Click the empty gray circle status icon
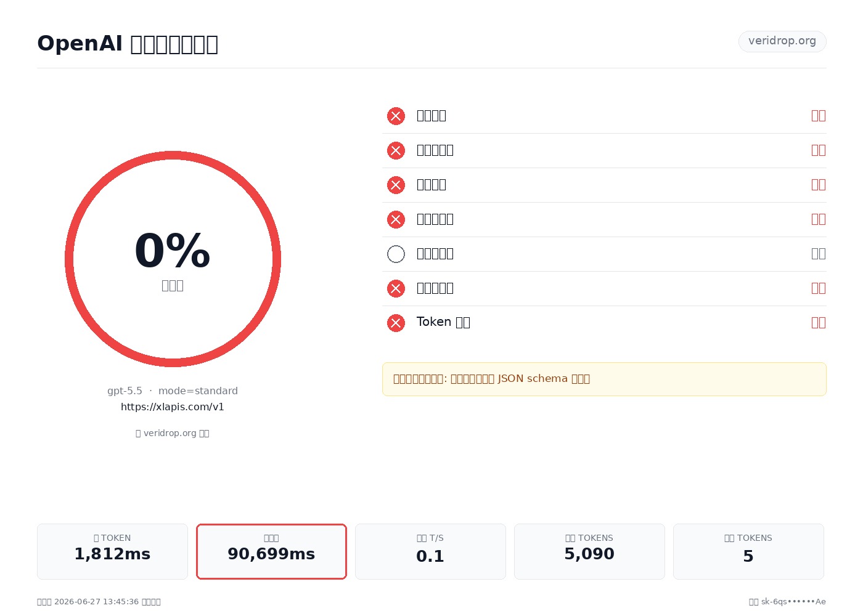Viewport: 863px width, 616px height. pyautogui.click(x=396, y=254)
